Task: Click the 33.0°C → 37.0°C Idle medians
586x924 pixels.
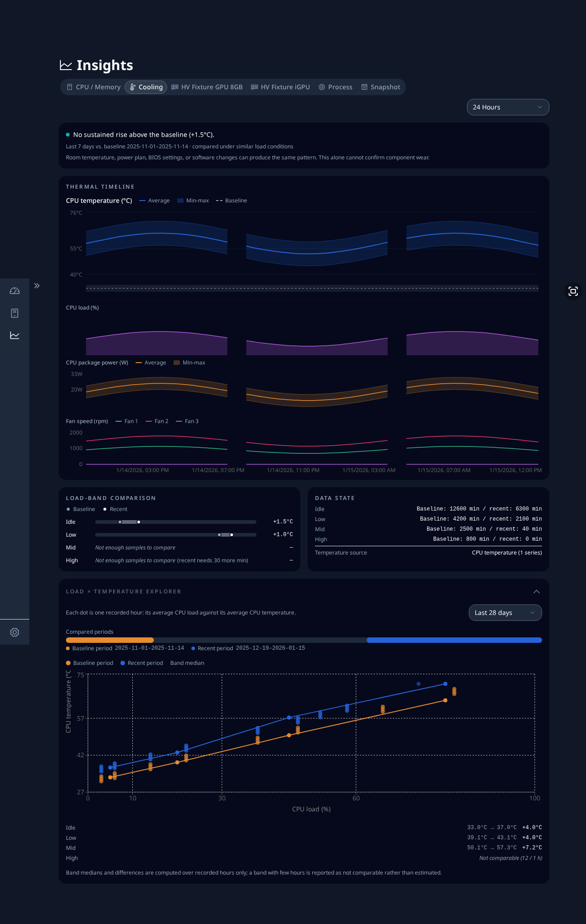Action: click(x=492, y=828)
